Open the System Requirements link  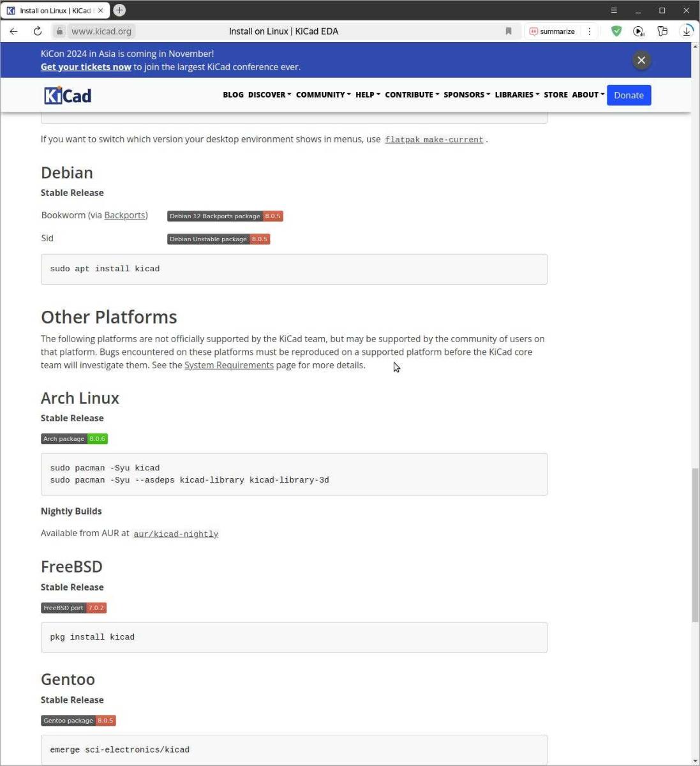point(228,365)
